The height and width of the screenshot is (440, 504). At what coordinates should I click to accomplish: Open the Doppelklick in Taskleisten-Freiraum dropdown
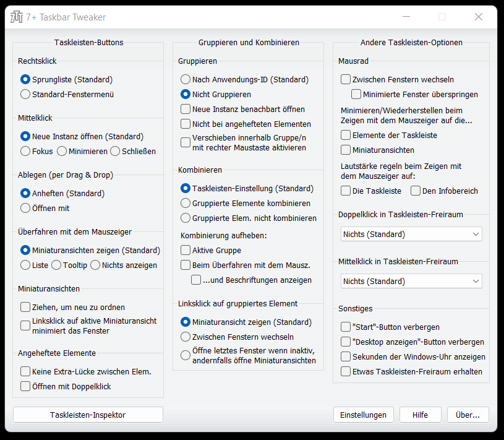(x=411, y=234)
